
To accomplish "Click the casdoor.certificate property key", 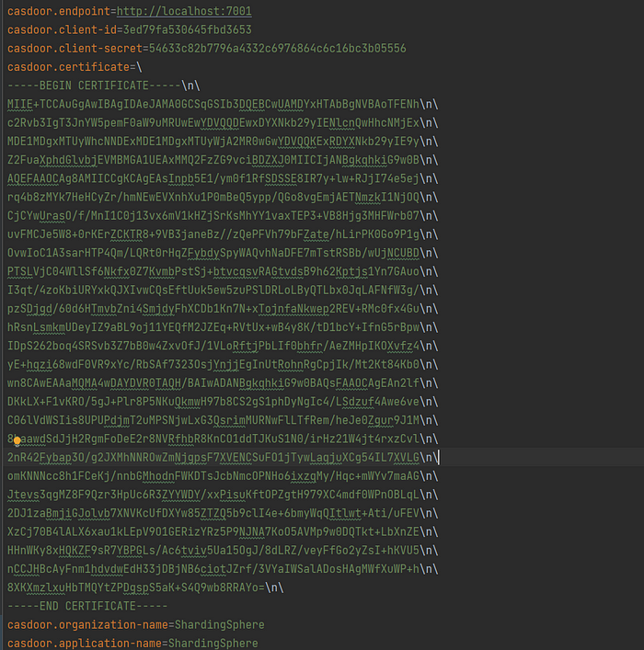I will (x=66, y=66).
